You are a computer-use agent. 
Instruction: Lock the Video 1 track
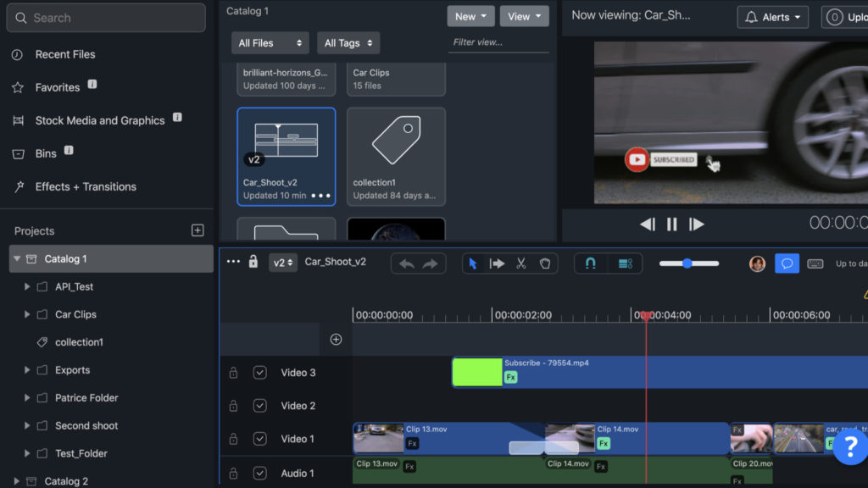233,439
